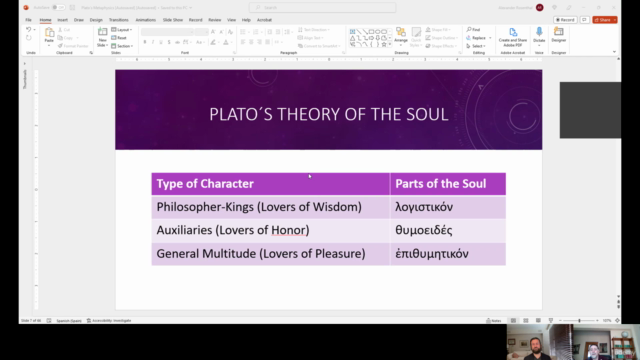Collapse the ribbon with the chevron
Image resolution: width=640 pixels, height=360 pixels.
pos(614,52)
